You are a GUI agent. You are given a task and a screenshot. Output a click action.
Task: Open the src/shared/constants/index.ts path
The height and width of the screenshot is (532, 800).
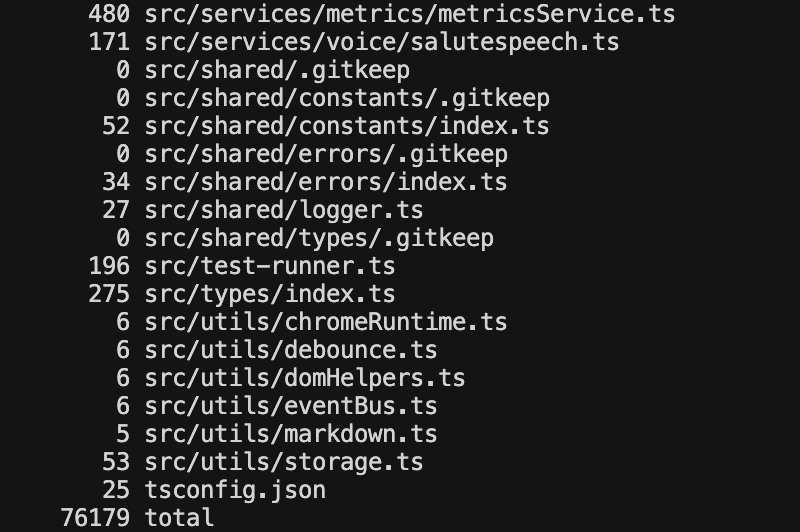(346, 126)
